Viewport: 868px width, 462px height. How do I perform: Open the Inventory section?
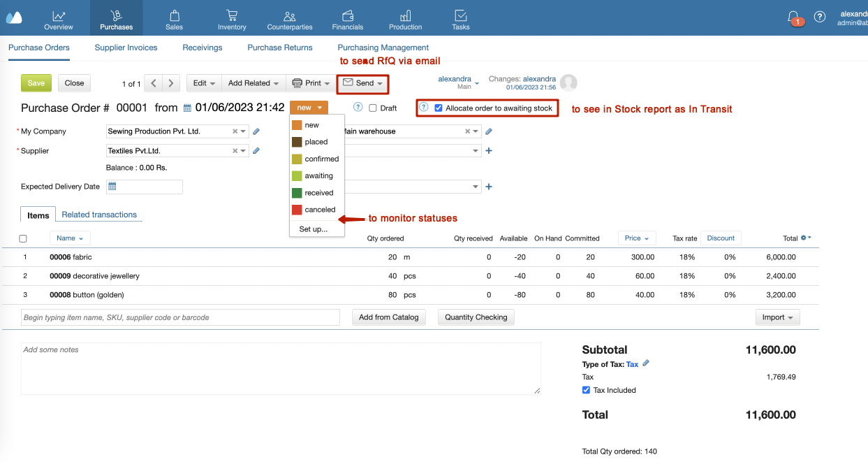pyautogui.click(x=232, y=19)
